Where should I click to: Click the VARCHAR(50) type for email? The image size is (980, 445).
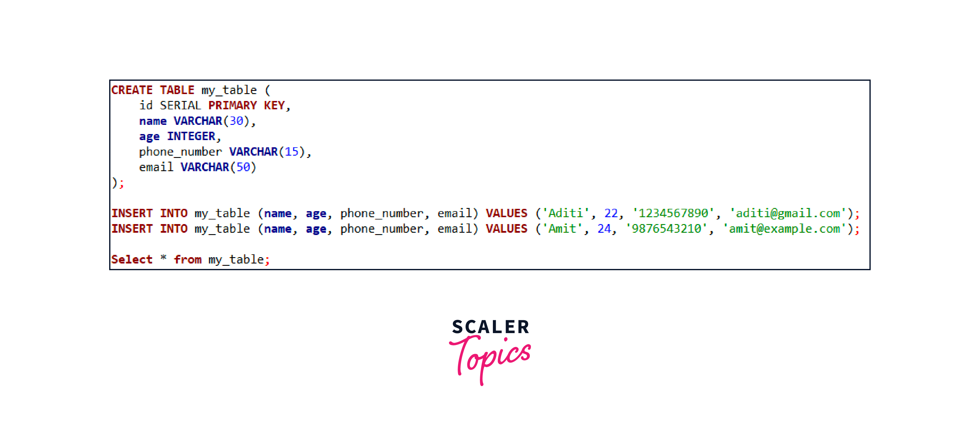[x=218, y=167]
